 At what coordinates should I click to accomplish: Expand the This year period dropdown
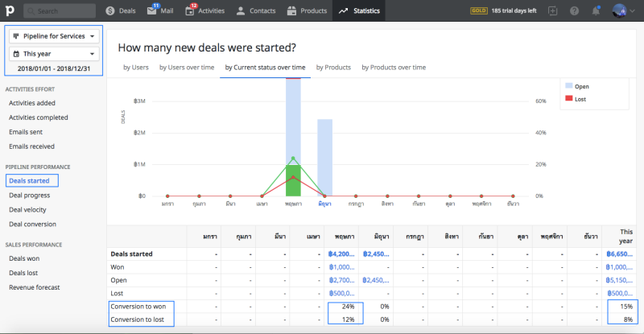(x=54, y=54)
